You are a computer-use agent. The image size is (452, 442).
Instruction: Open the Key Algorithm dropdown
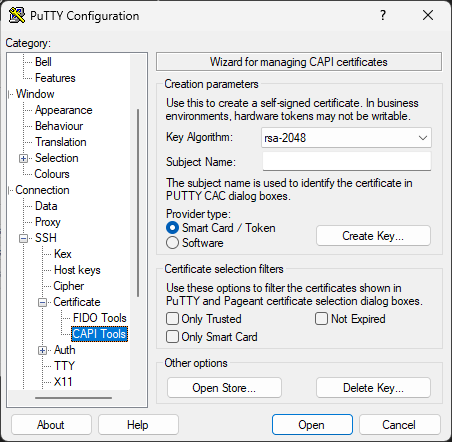(x=346, y=138)
